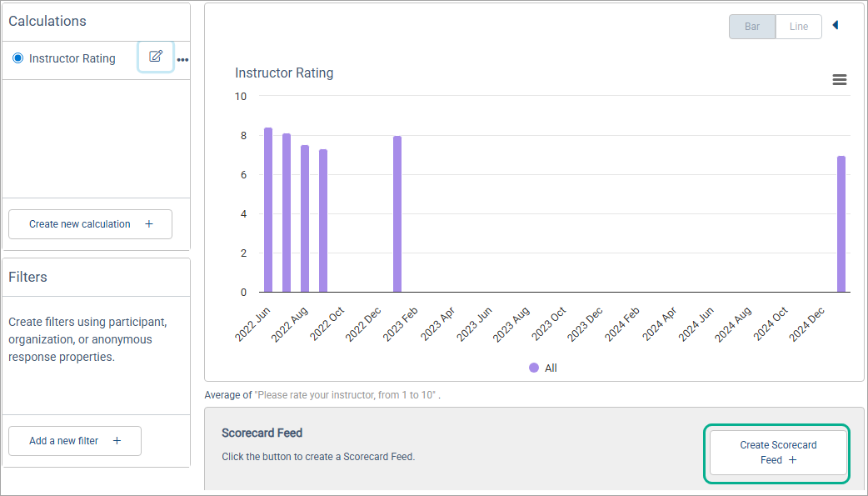Click the purple All legend dot
The width and height of the screenshot is (868, 496).
tap(534, 368)
